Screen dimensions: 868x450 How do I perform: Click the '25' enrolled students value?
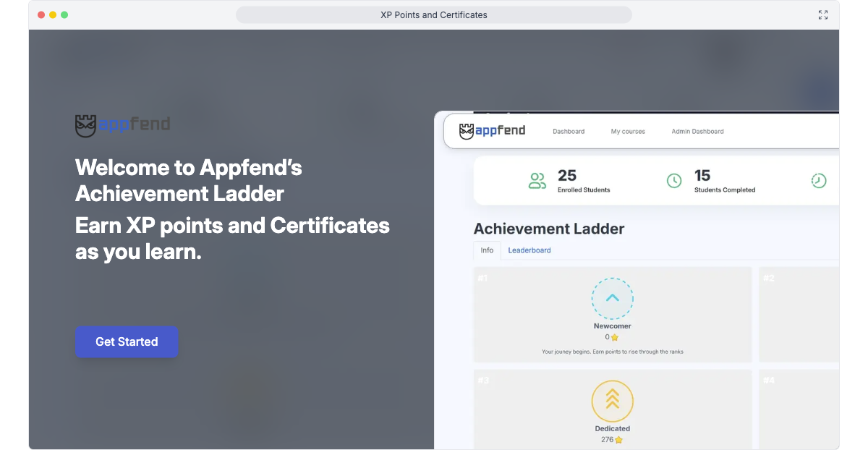pyautogui.click(x=567, y=175)
